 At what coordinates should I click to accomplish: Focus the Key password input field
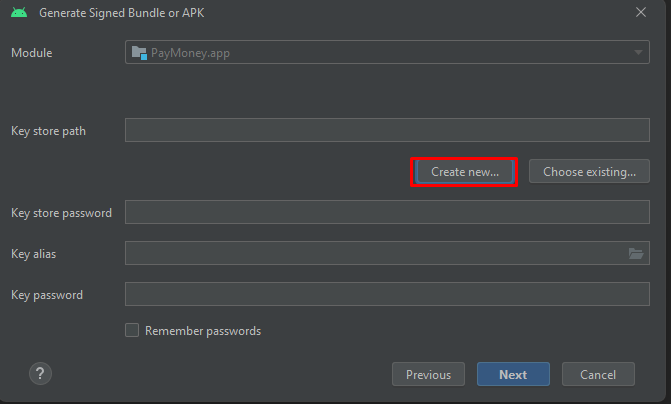point(387,295)
